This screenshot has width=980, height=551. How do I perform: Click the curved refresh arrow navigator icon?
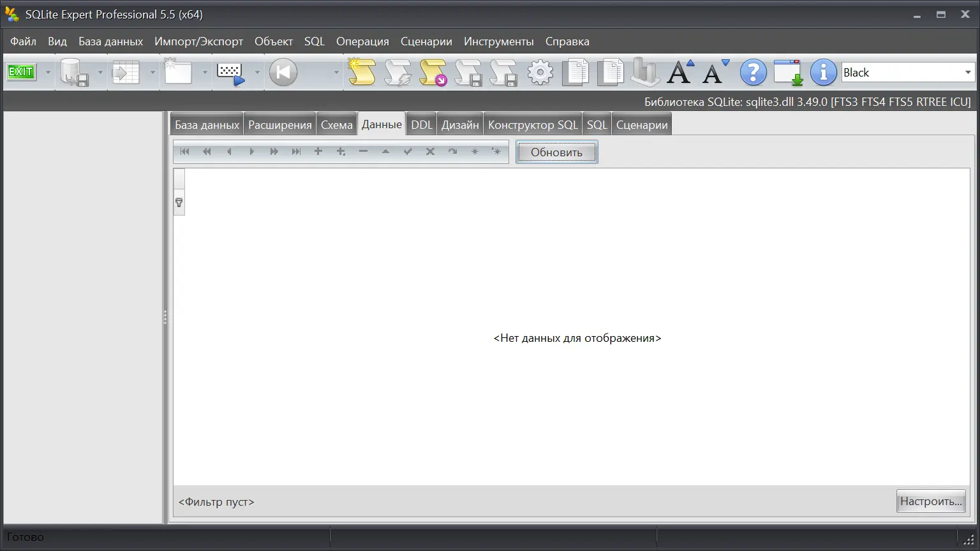[452, 152]
